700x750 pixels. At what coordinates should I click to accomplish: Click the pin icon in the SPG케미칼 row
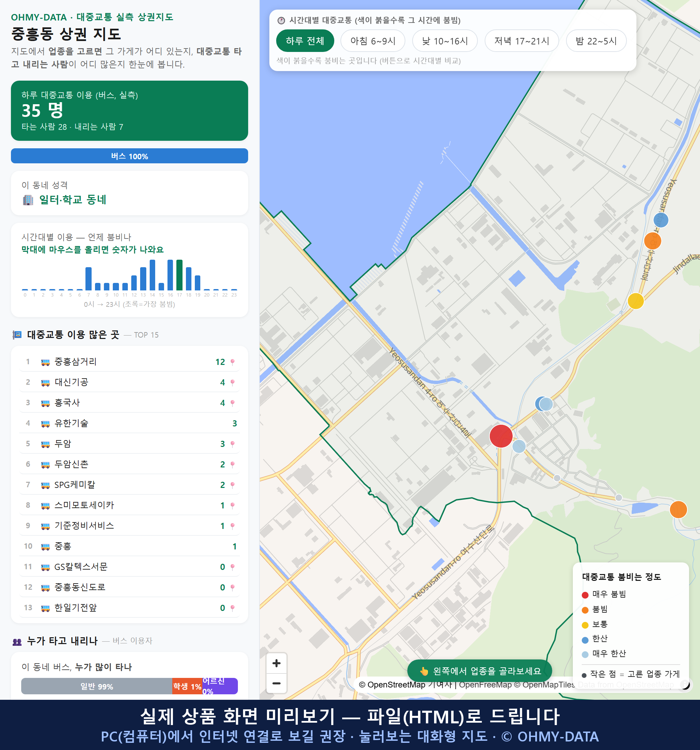pyautogui.click(x=232, y=485)
